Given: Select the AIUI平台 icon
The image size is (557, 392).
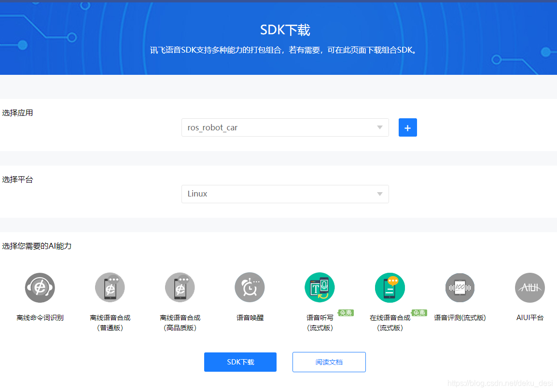Looking at the screenshot, I should [529, 288].
